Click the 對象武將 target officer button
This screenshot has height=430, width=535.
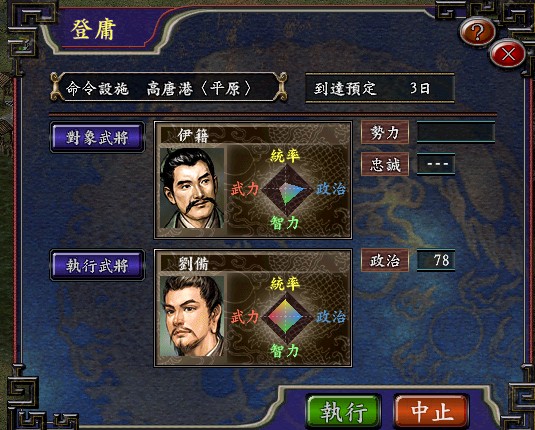(x=97, y=137)
